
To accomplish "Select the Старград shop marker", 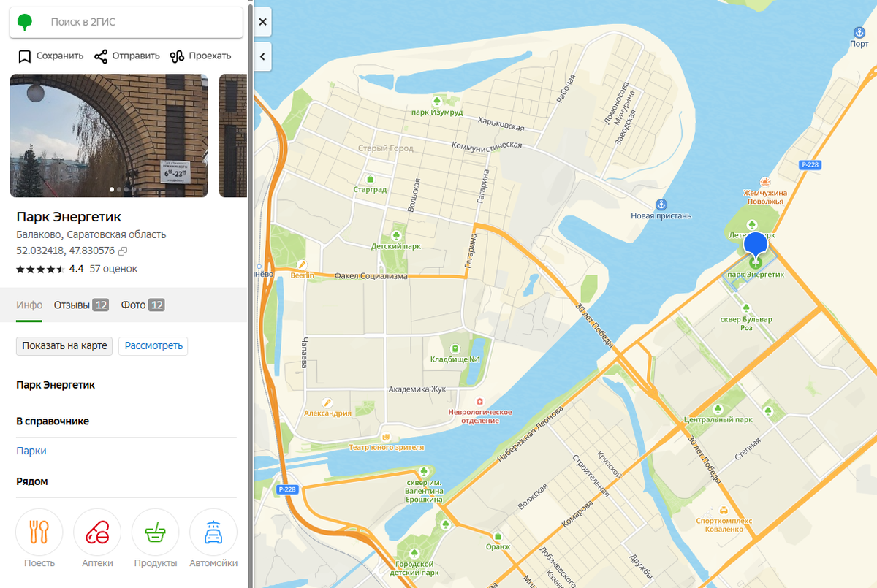I will pos(371,179).
